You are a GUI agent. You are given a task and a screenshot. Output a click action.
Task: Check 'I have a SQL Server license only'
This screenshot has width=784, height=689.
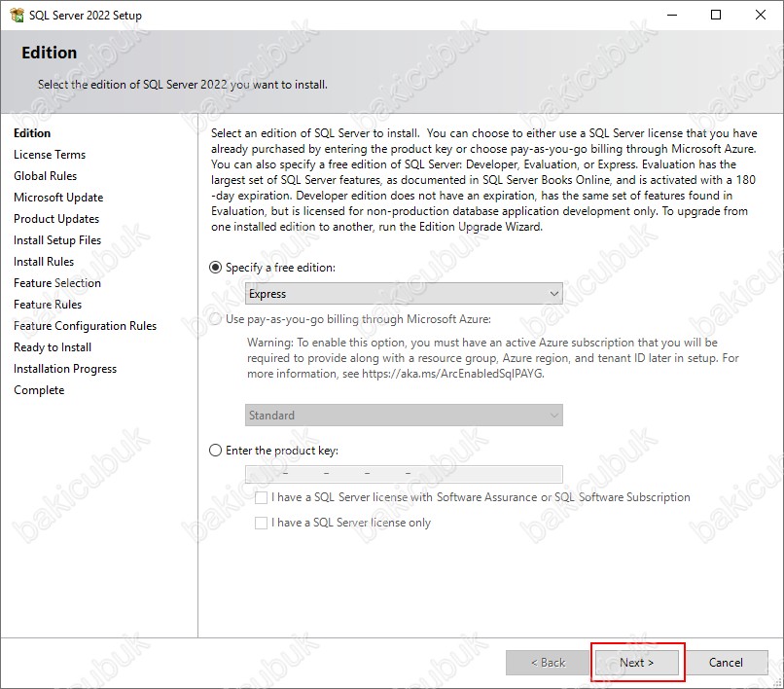261,523
